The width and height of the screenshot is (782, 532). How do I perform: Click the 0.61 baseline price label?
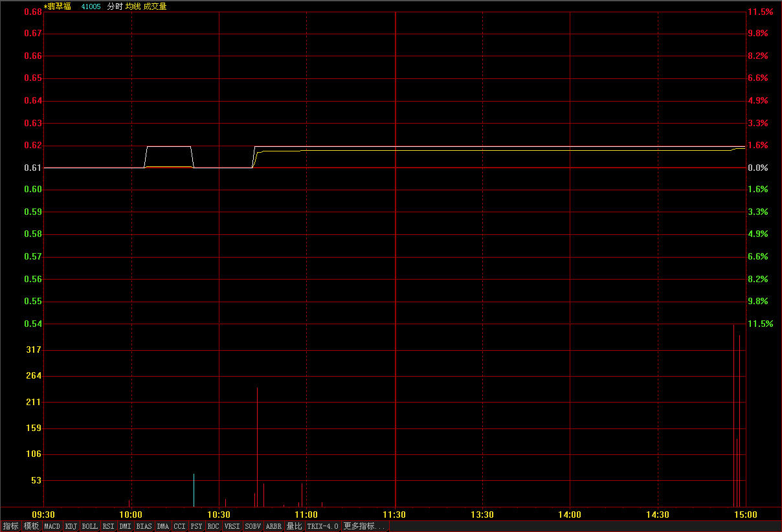coord(33,168)
